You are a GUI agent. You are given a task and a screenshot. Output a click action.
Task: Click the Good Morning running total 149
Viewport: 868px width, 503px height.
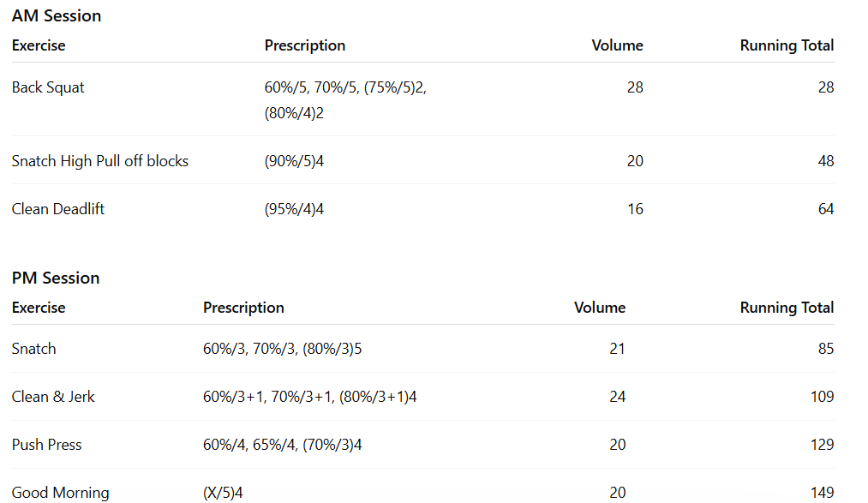point(822,493)
